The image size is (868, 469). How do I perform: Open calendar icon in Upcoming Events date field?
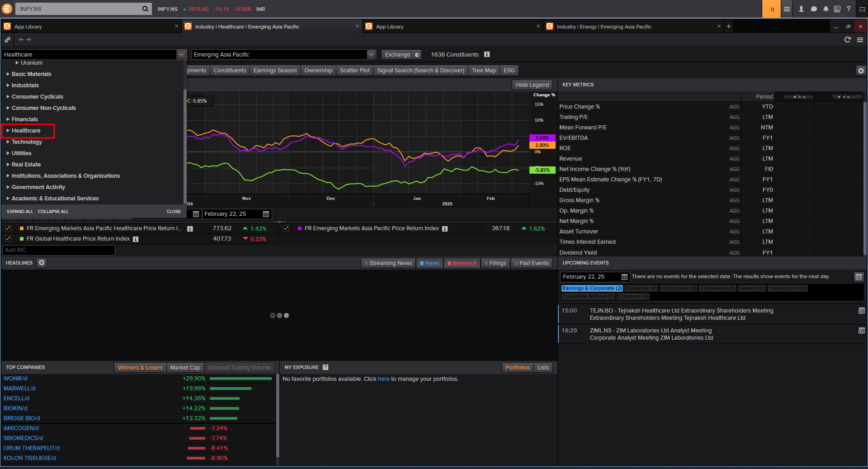(624, 277)
